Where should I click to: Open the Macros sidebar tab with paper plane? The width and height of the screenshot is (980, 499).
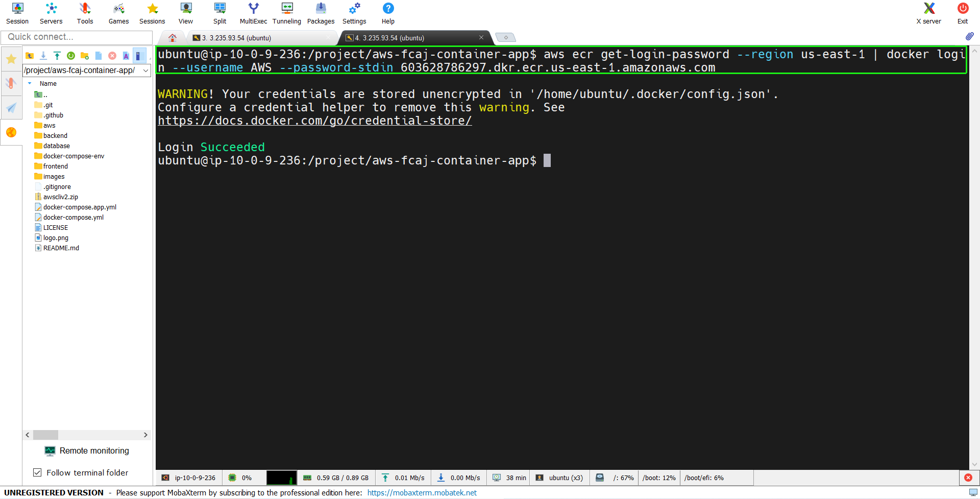pos(11,107)
